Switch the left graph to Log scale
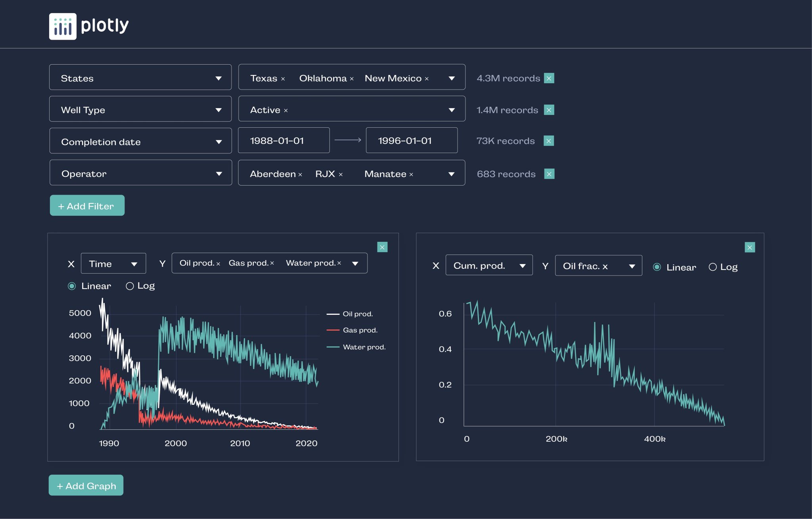The width and height of the screenshot is (812, 519). [x=130, y=285]
